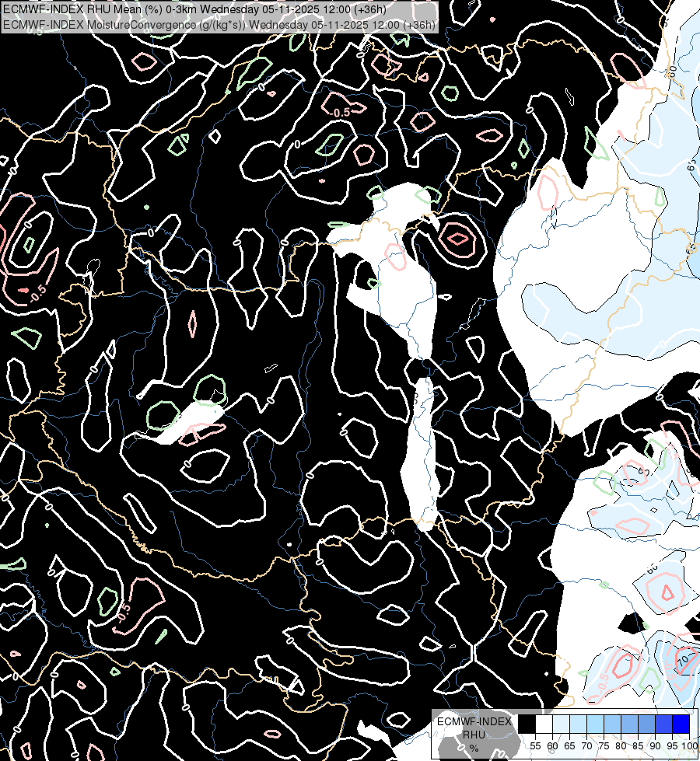Screen dimensions: 700x761
Task: Click the '95' value on the legend scale
Action: click(672, 746)
